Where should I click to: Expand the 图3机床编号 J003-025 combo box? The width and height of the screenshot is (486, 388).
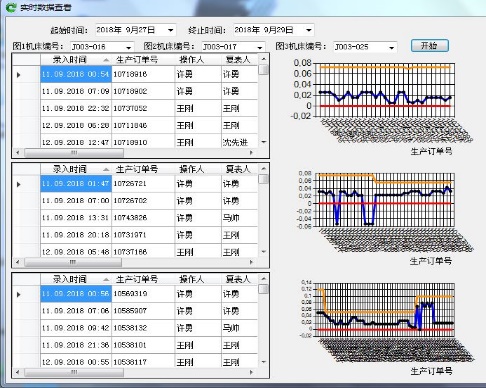(x=392, y=47)
